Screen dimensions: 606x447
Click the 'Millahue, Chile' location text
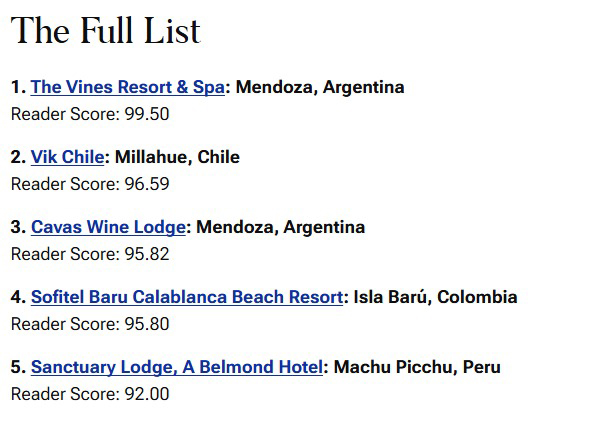(177, 157)
